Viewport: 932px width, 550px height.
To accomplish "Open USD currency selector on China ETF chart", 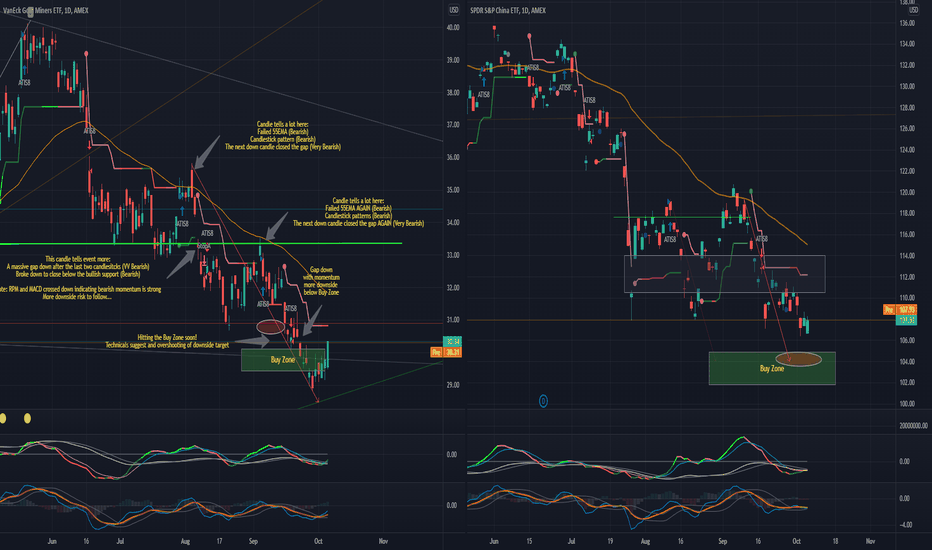I will click(913, 10).
